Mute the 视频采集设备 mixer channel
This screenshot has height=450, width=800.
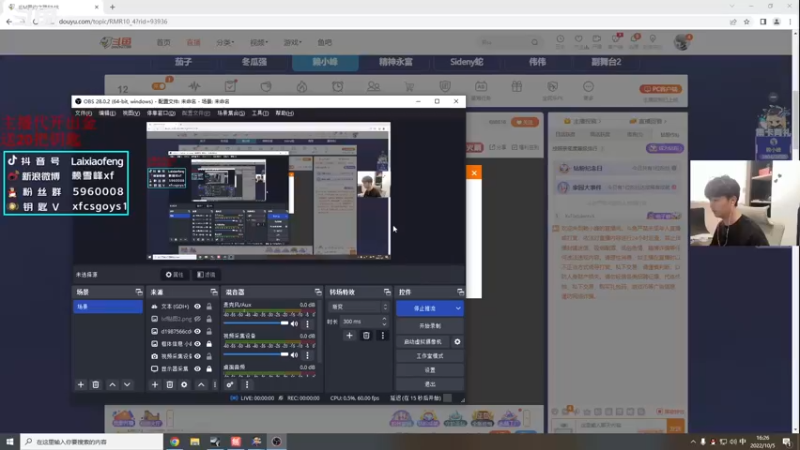pos(294,355)
